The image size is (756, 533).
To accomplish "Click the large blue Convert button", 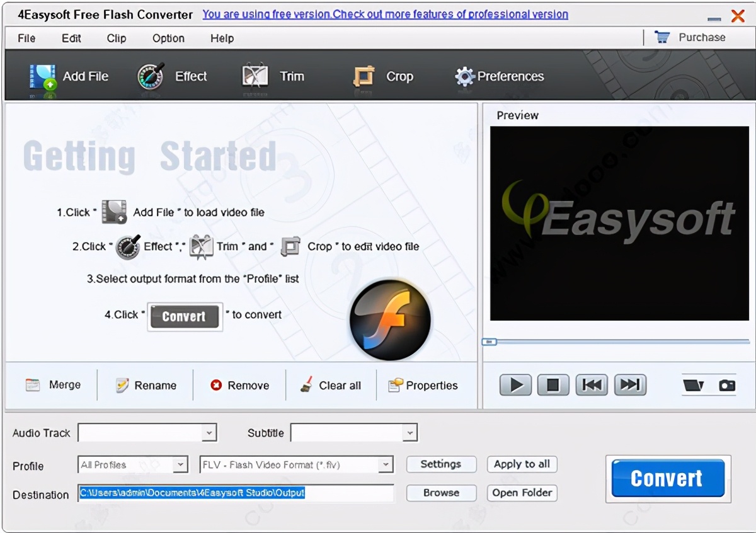I will point(668,479).
